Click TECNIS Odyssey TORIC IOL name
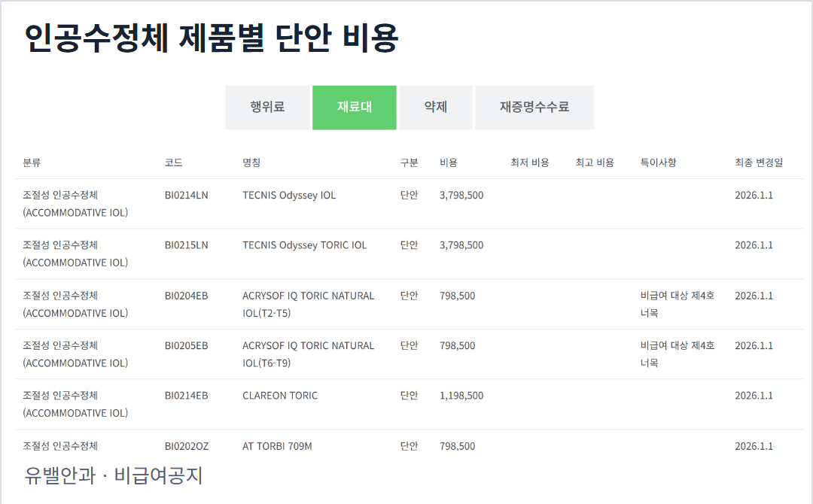The height and width of the screenshot is (504, 813). (x=304, y=245)
